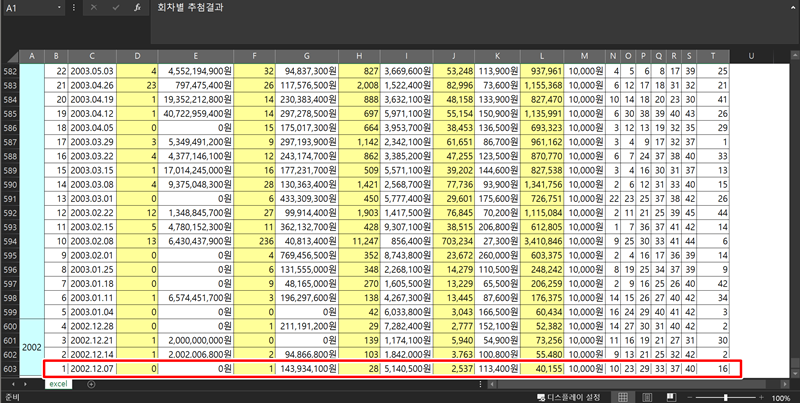800x403 pixels.
Task: Select the excel sheet tab
Action: (58, 384)
